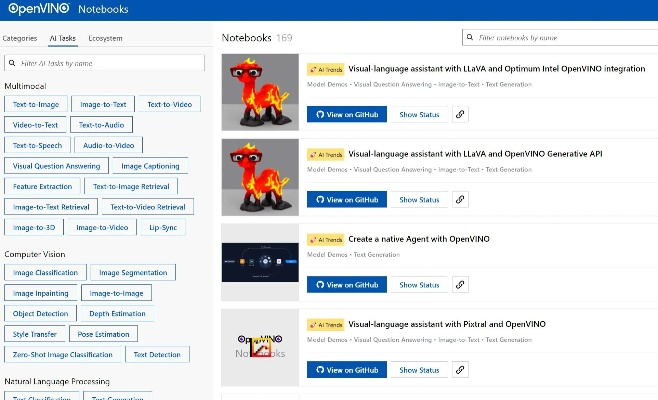Click magnifier icon in AI tasks filter

coord(14,62)
